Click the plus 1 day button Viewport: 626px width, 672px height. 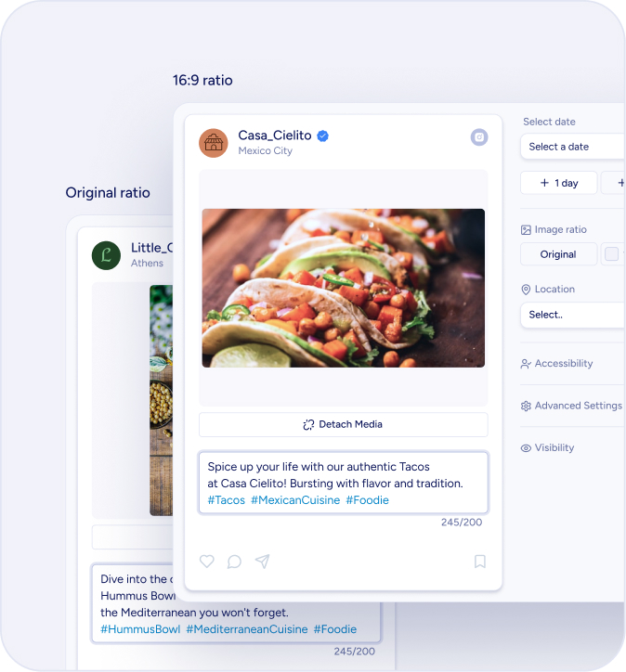coord(559,183)
